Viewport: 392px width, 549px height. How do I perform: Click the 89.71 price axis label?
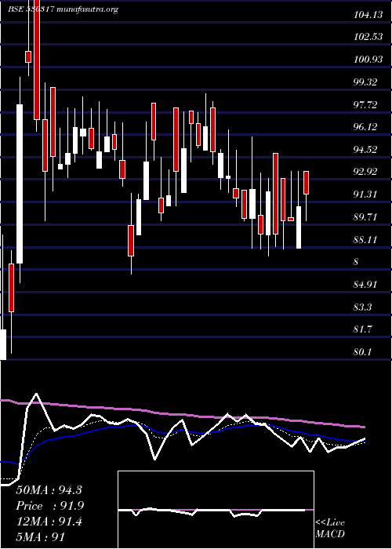365,217
